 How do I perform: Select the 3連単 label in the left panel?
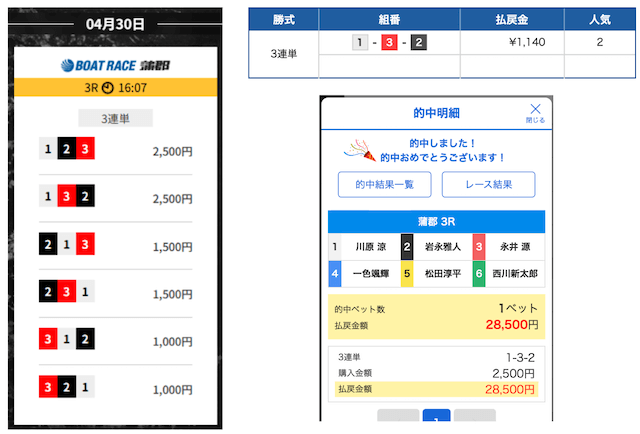116,118
